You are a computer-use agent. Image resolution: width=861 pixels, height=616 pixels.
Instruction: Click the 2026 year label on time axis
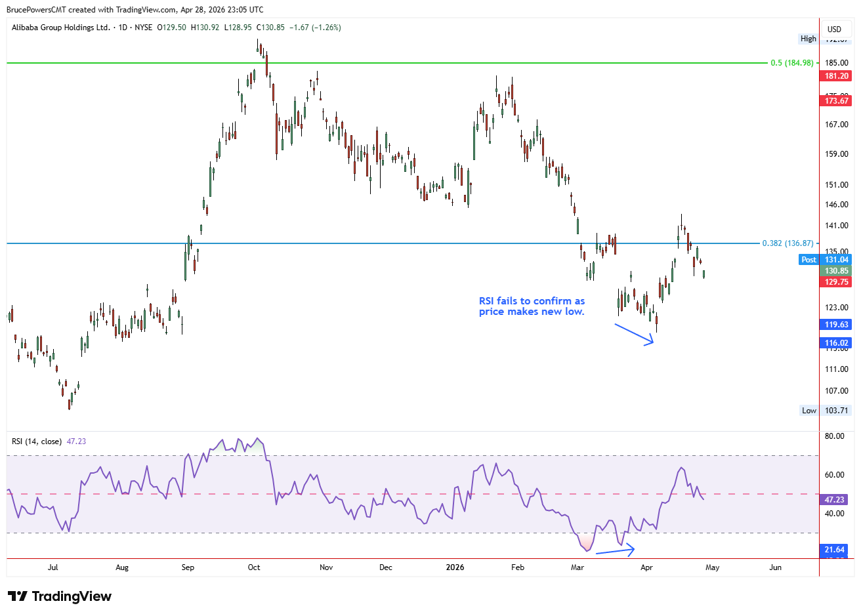pos(455,567)
